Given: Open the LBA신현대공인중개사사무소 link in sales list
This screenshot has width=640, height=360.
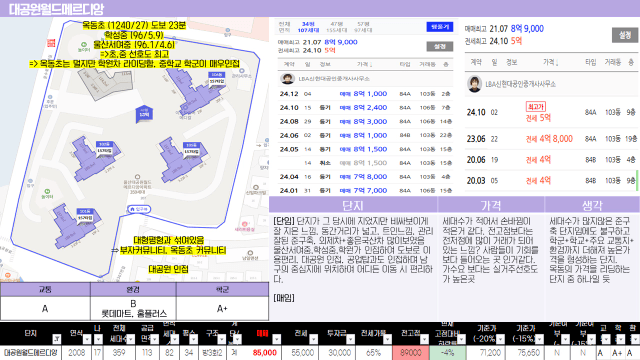Looking at the screenshot, I should click(334, 78).
